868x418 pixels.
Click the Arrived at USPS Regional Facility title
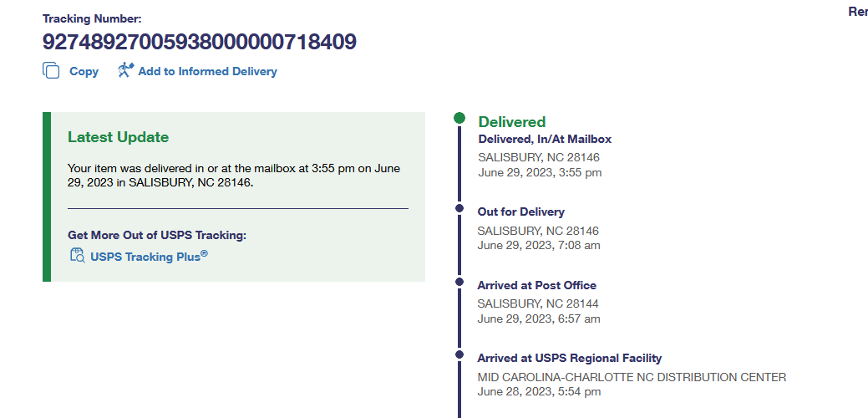pos(569,359)
